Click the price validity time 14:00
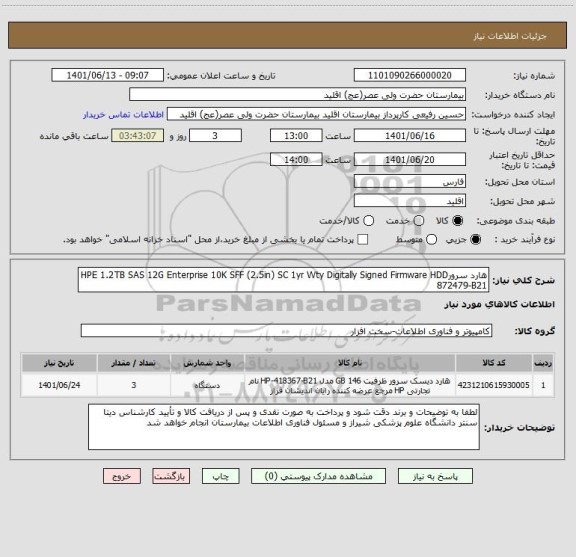Screen dimensions: 576x557 (296, 159)
